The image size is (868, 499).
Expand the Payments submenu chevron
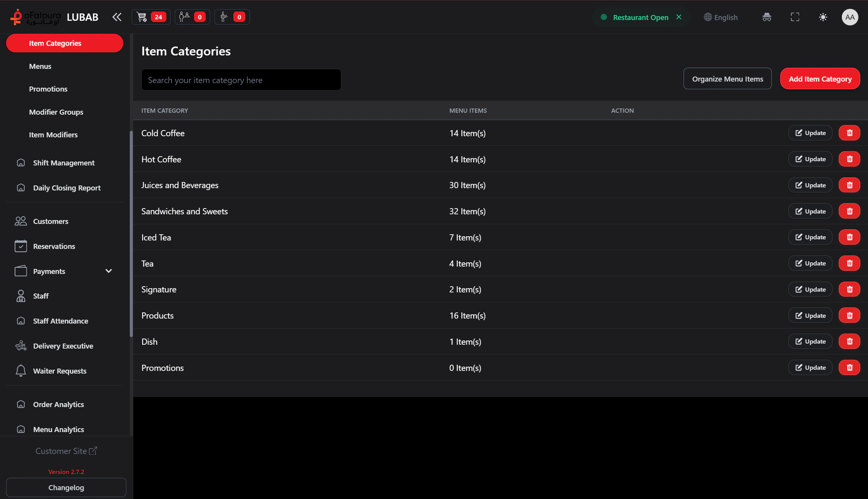[x=109, y=271]
